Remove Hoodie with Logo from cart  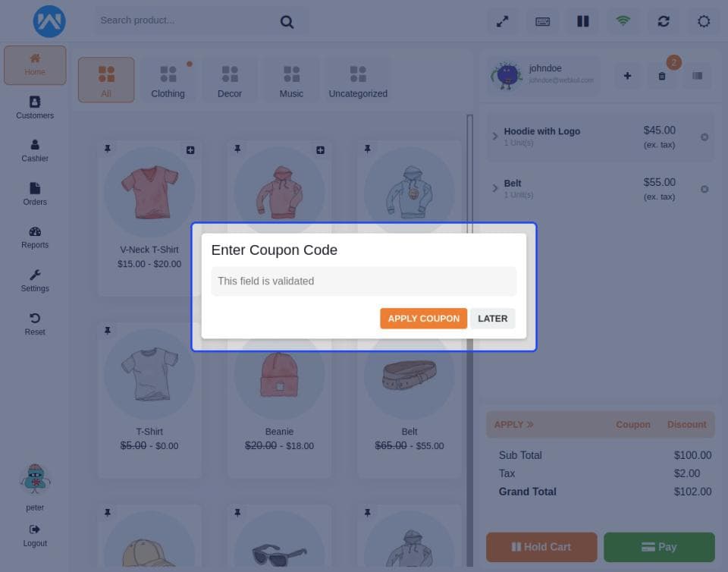click(x=704, y=137)
